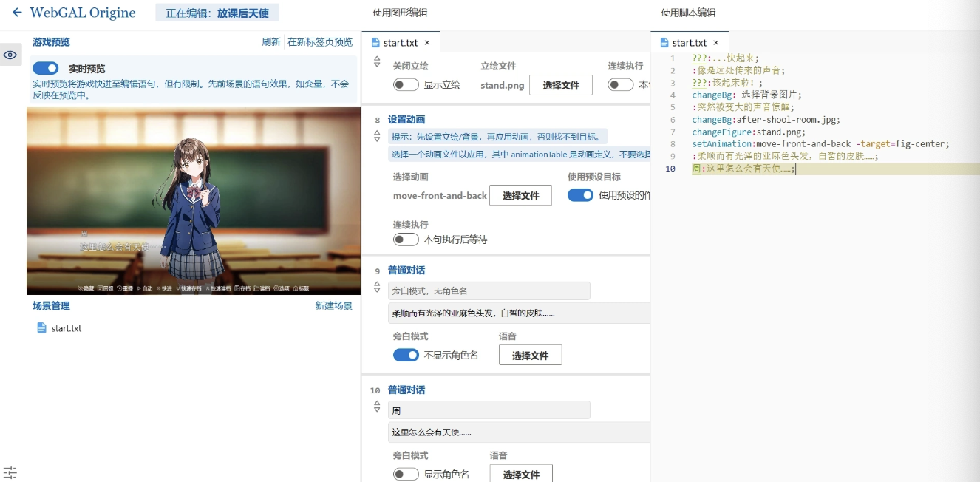
Task: Go back using the arrow beside WebGAL Origine
Action: point(16,13)
